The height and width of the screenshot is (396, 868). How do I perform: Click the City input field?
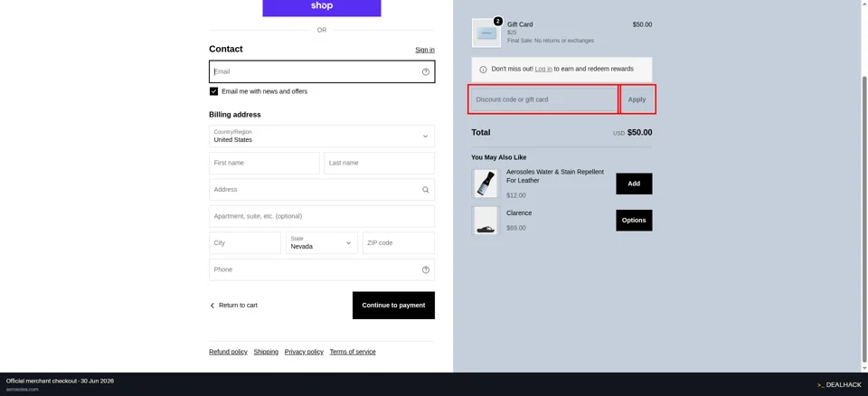pos(245,242)
